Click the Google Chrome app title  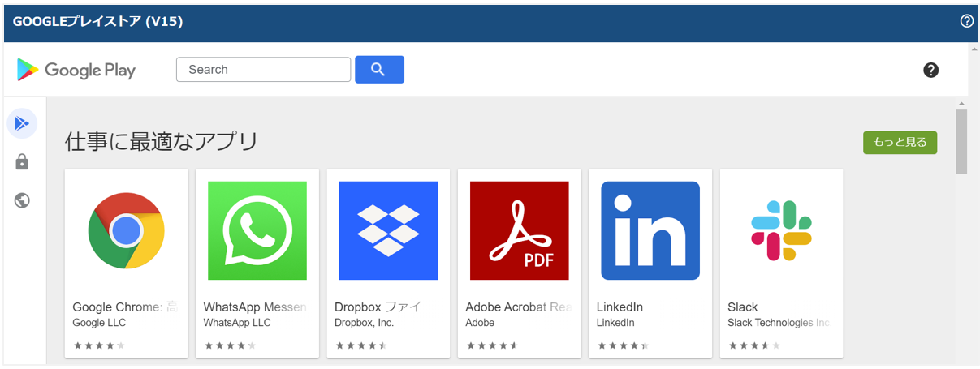coord(124,307)
